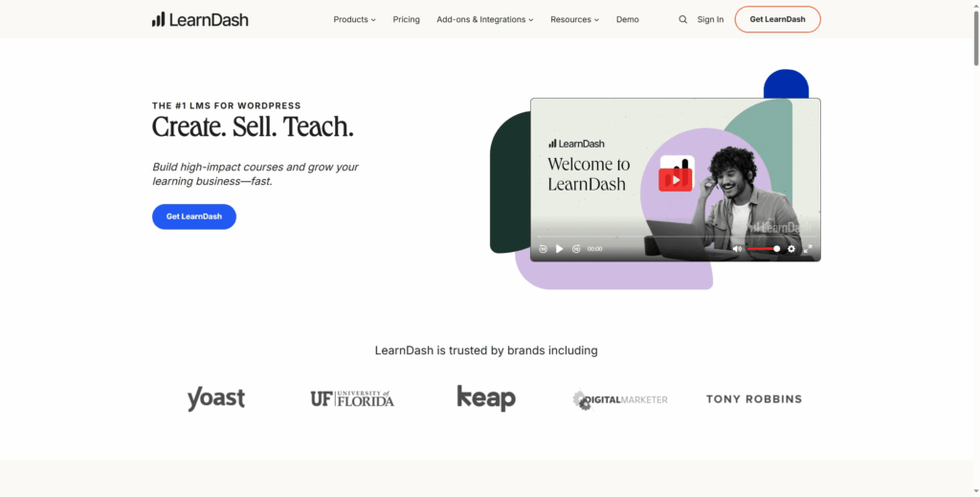Play the Welcome to LearnDash video

click(x=560, y=249)
